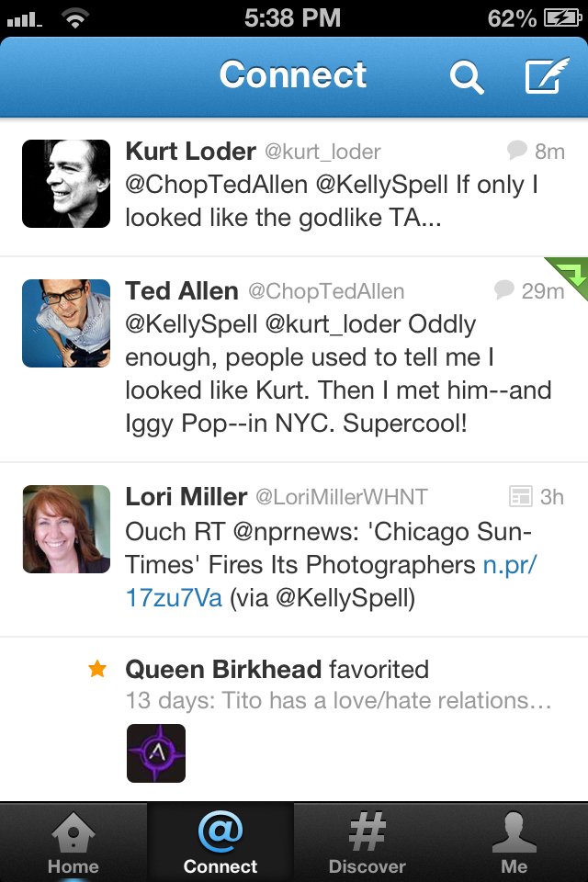This screenshot has width=588, height=882.
Task: Tap the conversation bubble on Kurt Loder's tweet
Action: [x=517, y=151]
